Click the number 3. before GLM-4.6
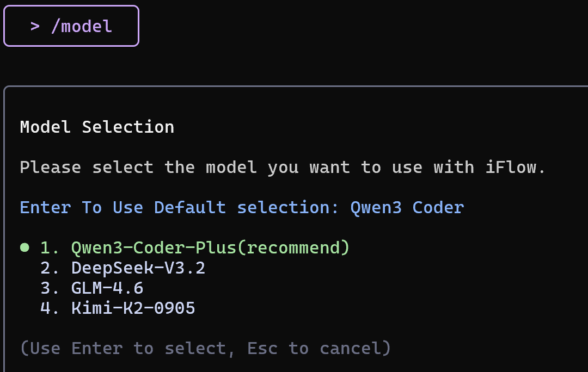The width and height of the screenshot is (588, 372). [50, 288]
